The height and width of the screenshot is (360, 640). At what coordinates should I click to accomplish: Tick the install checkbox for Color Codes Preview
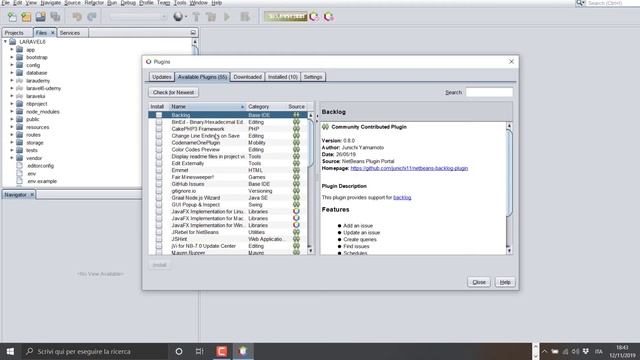coord(159,150)
